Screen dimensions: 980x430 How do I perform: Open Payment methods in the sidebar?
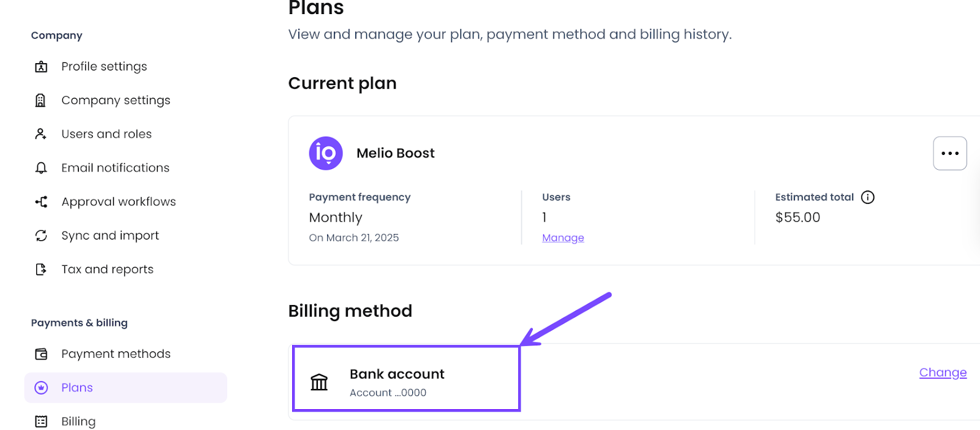tap(116, 354)
